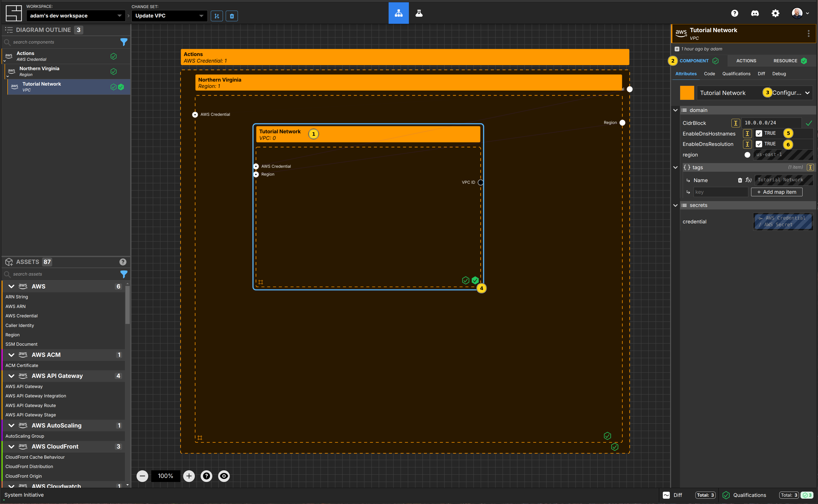The image size is (818, 504).
Task: Open the System Initiative logo home
Action: click(14, 13)
